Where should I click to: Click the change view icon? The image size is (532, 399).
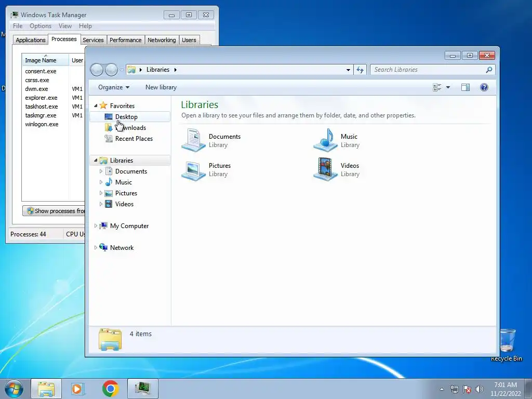pyautogui.click(x=437, y=87)
